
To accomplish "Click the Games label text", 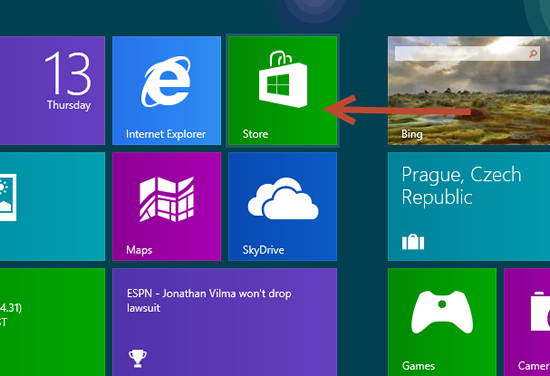I will pyautogui.click(x=418, y=366).
